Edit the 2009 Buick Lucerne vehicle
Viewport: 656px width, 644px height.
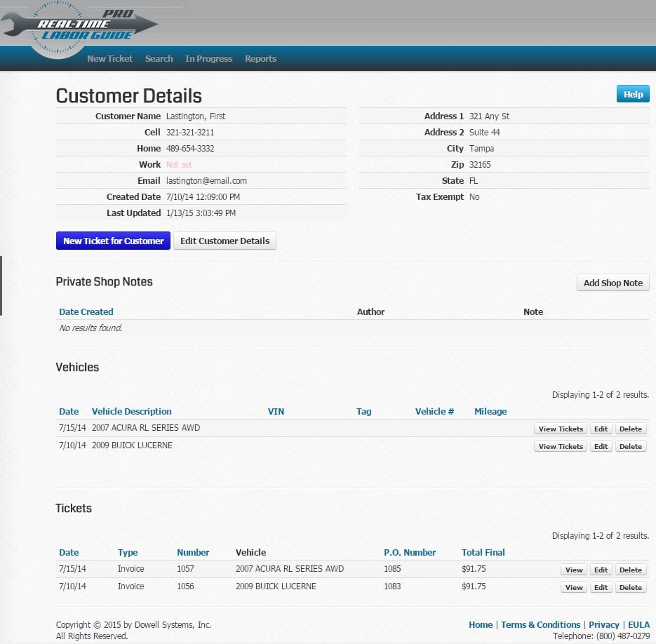pyautogui.click(x=601, y=446)
